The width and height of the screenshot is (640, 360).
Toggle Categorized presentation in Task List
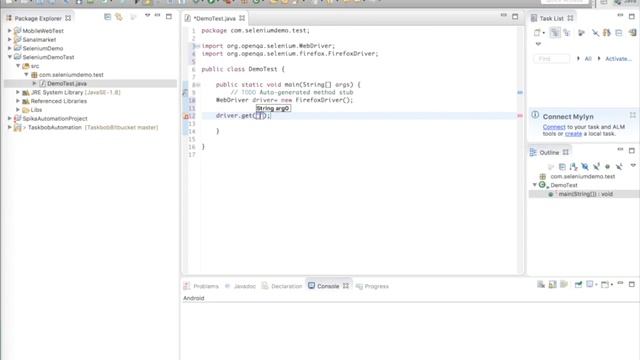(x=555, y=33)
